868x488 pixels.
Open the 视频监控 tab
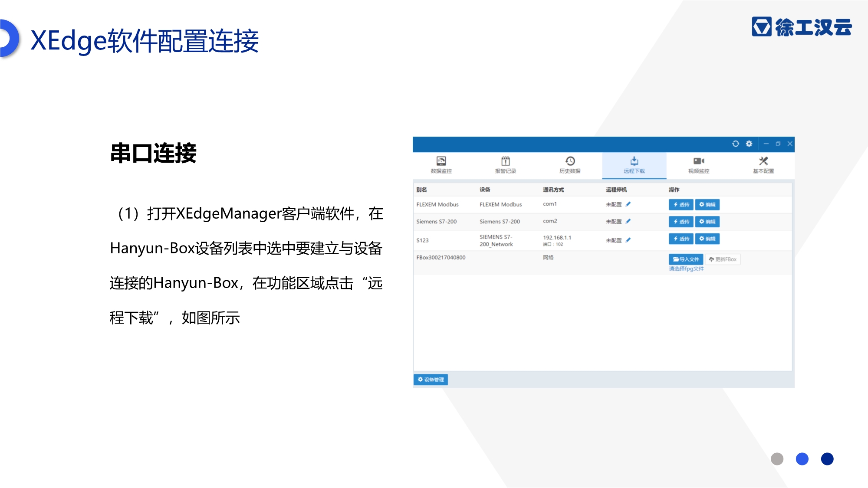699,165
